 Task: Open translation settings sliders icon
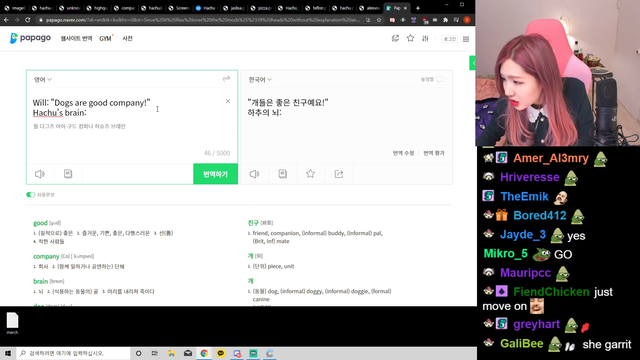pyautogui.click(x=425, y=38)
